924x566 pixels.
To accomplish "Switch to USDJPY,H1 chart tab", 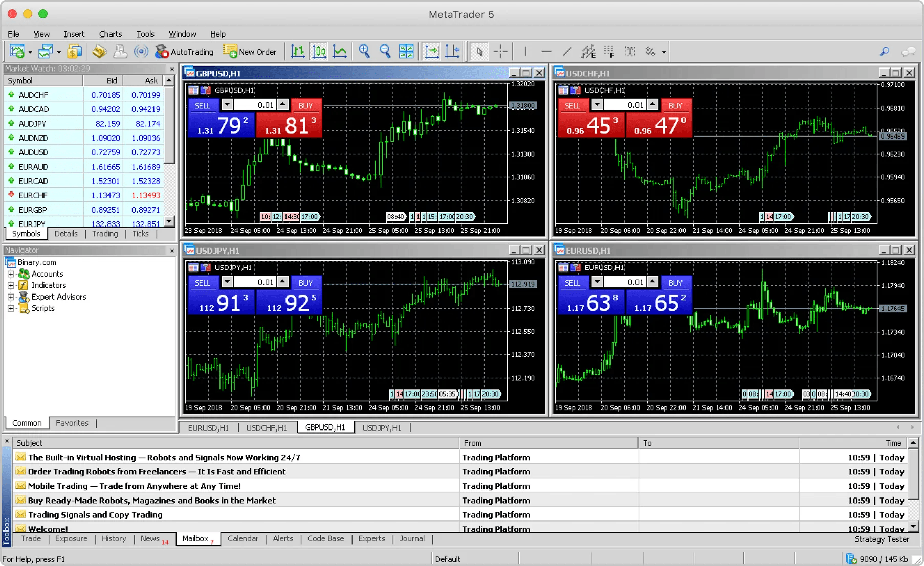I will point(382,427).
